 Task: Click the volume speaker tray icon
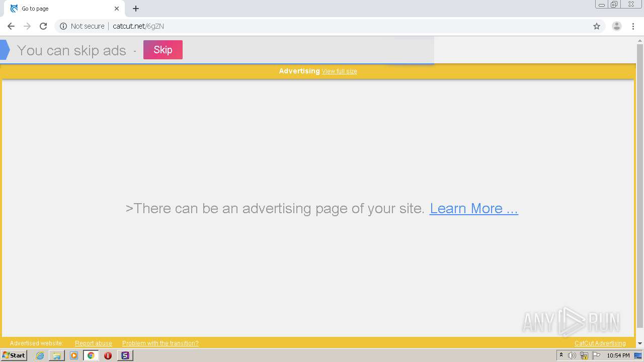pyautogui.click(x=572, y=355)
